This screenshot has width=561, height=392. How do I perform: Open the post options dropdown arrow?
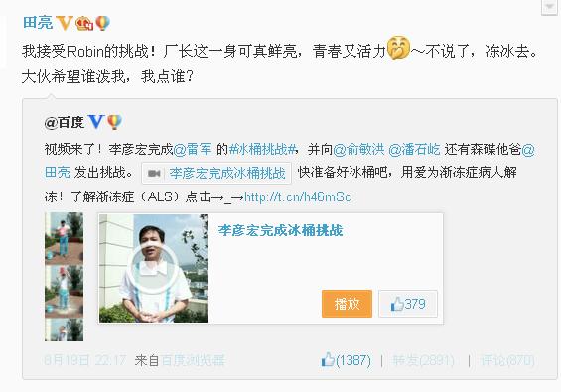[x=549, y=6]
